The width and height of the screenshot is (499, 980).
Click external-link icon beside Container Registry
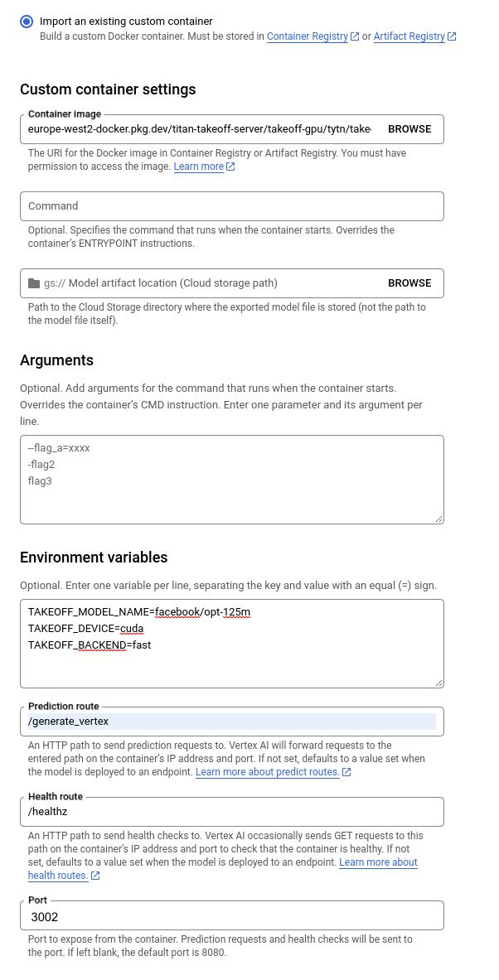pyautogui.click(x=355, y=37)
